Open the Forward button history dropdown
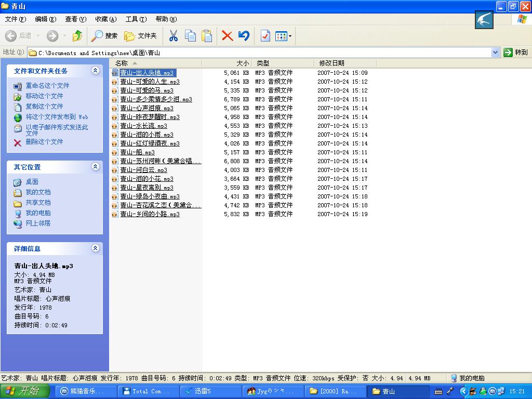532x399 pixels. (64, 36)
